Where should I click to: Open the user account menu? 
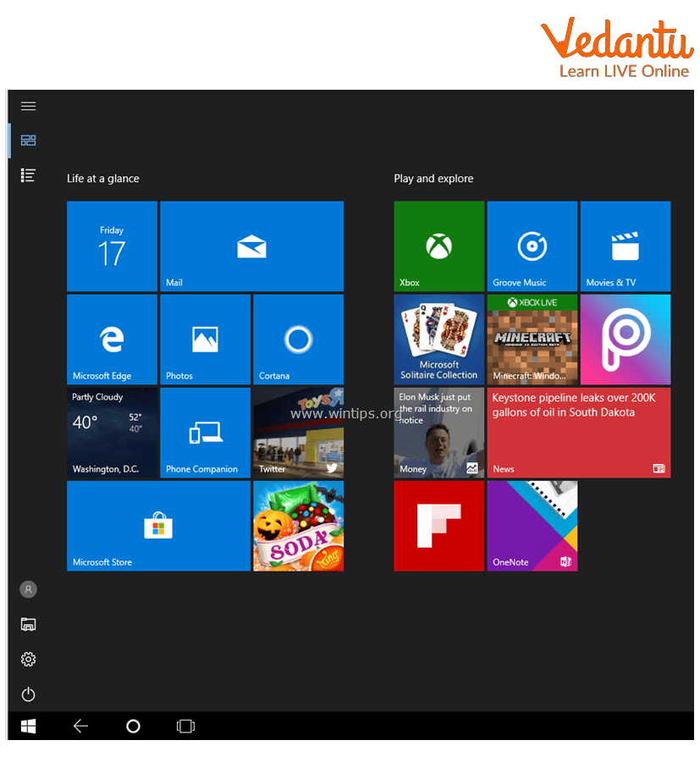[x=28, y=589]
